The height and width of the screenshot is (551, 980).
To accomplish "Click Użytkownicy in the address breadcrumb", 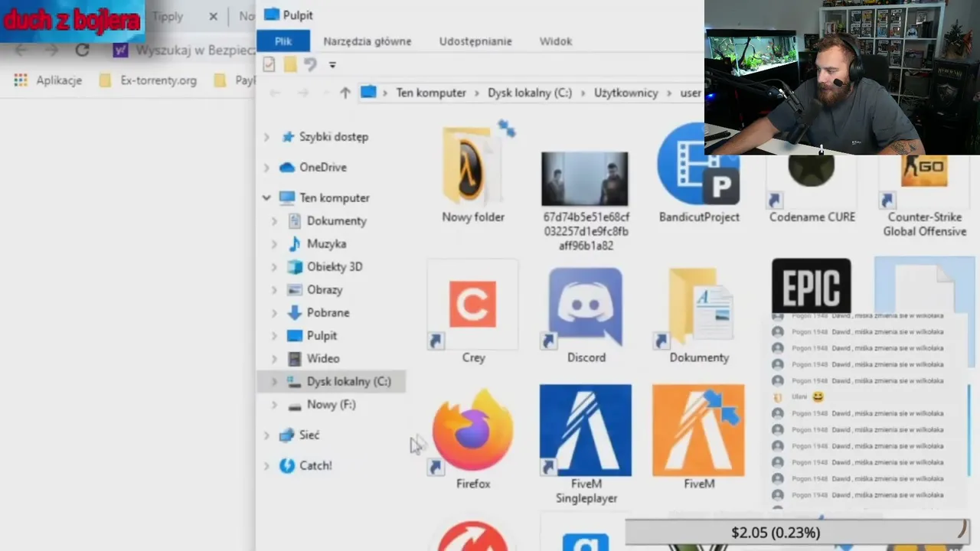I will [x=626, y=93].
